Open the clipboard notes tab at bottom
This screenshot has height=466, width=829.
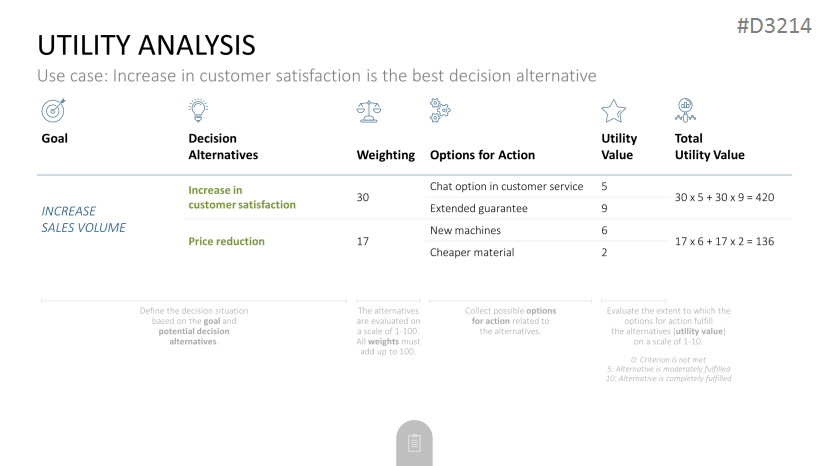tap(414, 443)
